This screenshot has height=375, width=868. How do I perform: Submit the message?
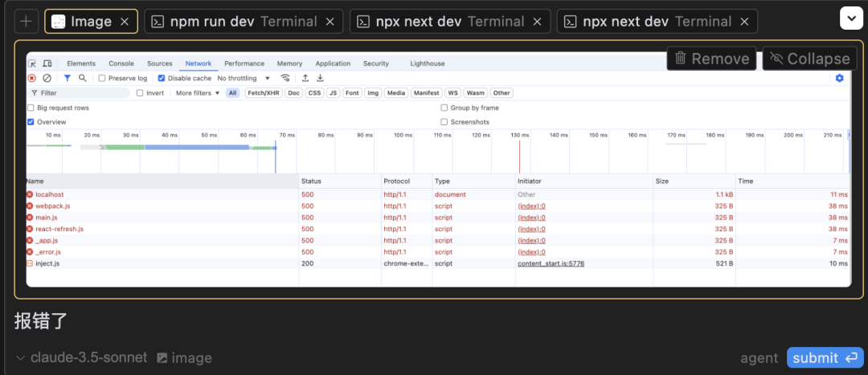tap(825, 358)
